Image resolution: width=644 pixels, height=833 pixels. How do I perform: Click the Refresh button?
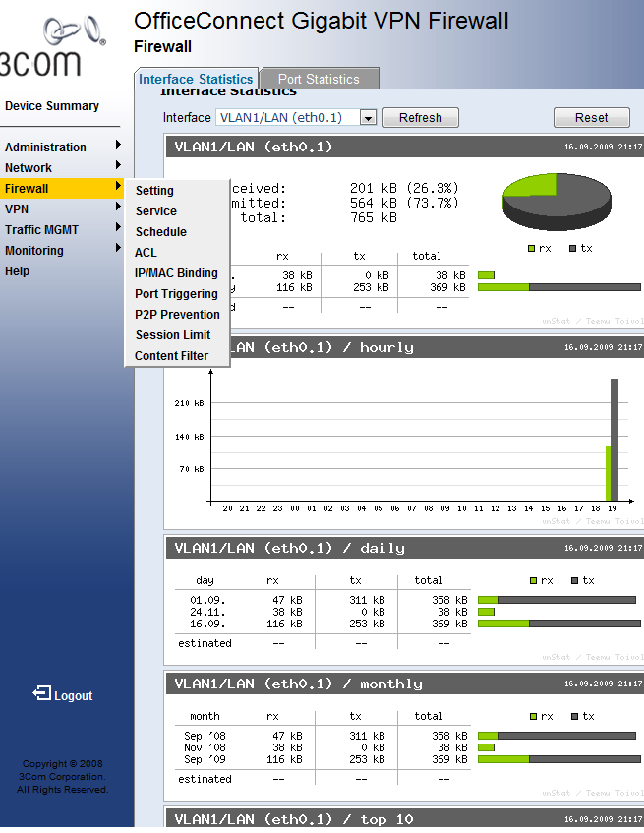(x=421, y=117)
